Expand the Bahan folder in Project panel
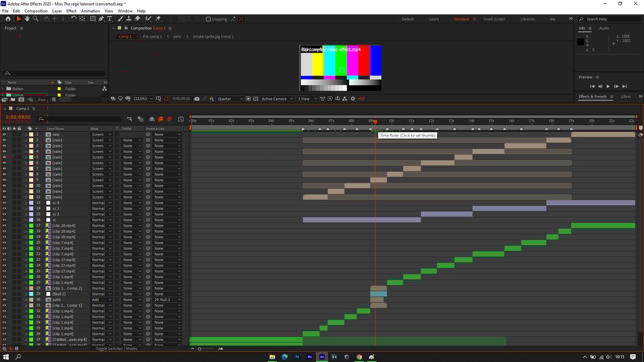 pyautogui.click(x=3, y=89)
